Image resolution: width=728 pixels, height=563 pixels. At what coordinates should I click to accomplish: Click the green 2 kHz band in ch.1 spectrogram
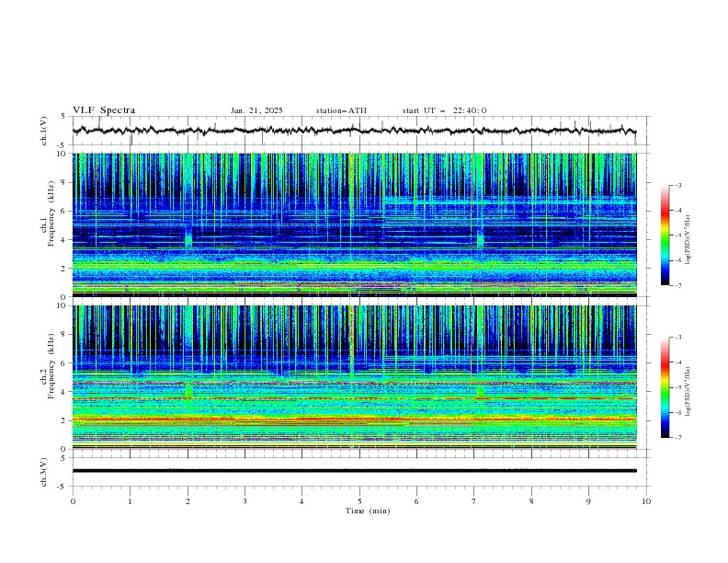coord(354,266)
